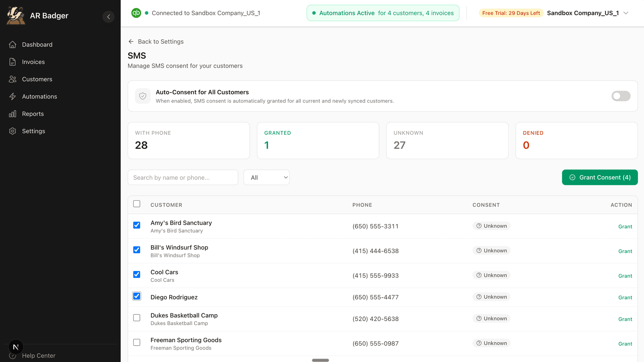Viewport: 644px width, 362px height.
Task: Open the Customers section
Action: tap(37, 79)
